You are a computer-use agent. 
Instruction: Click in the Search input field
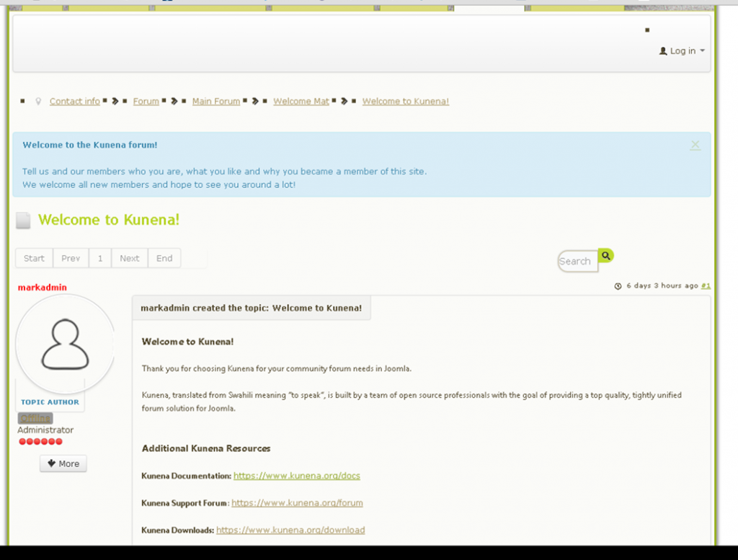[576, 262]
